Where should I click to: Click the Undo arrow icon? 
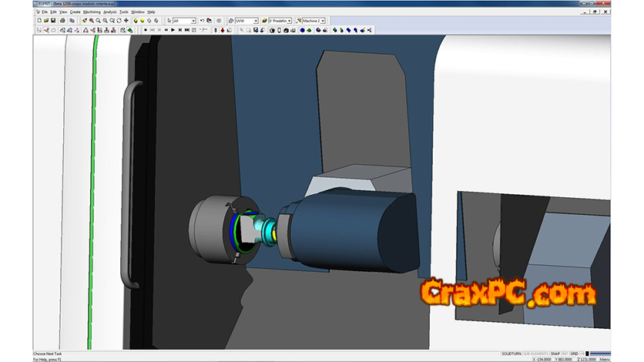202,21
